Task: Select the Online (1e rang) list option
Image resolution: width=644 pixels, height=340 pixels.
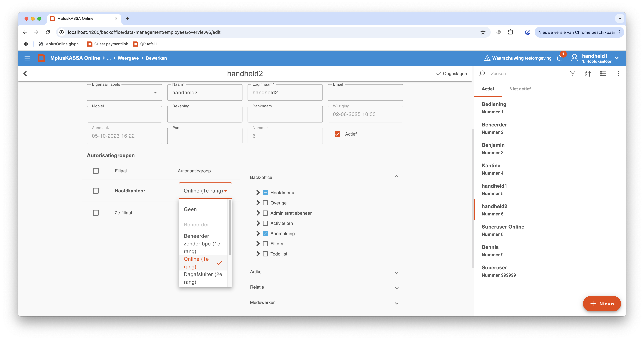Action: click(203, 263)
